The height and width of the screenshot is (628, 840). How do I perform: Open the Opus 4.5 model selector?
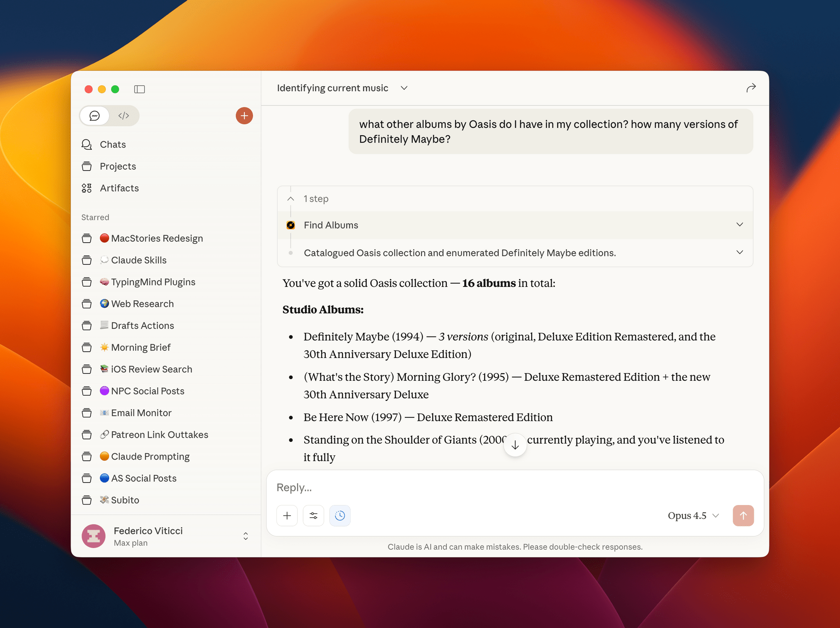pos(692,516)
